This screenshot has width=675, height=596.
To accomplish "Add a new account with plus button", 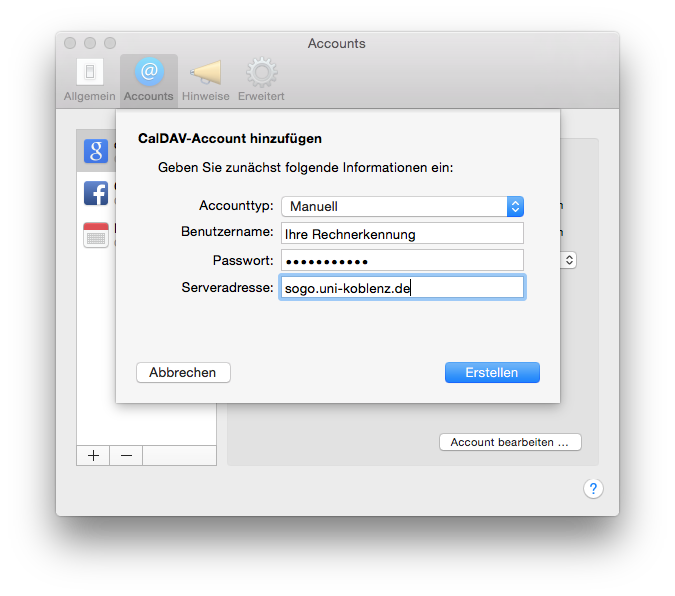I will (x=93, y=456).
